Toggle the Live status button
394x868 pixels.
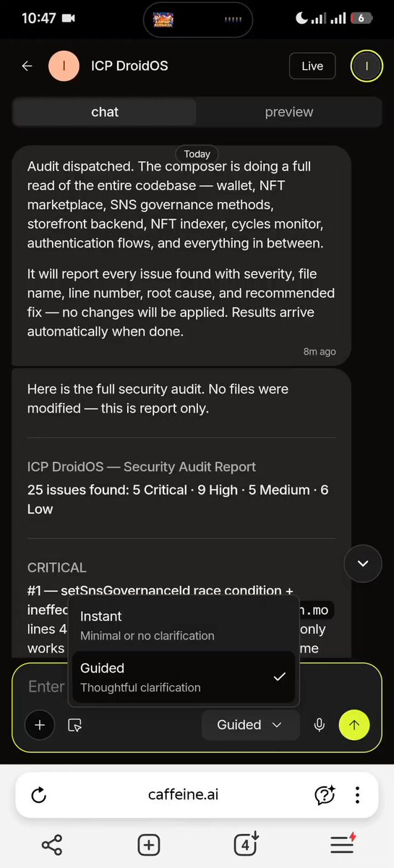[x=312, y=66]
